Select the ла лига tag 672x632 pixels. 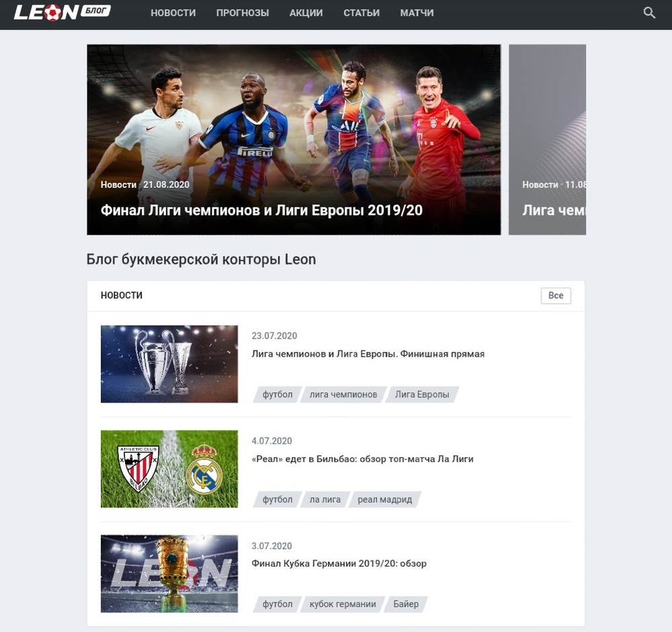coord(325,499)
